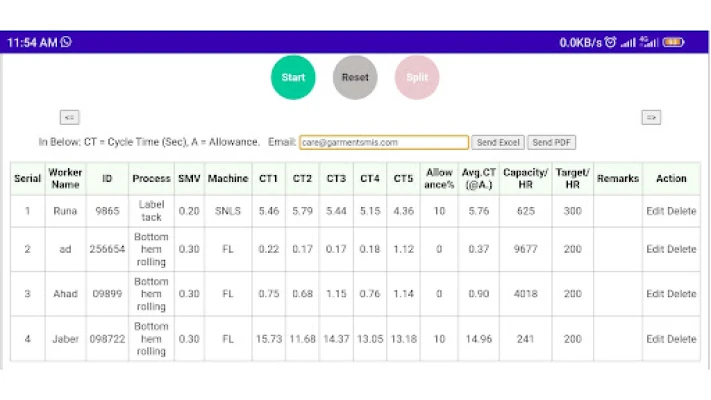This screenshot has height=400, width=711.
Task: Click the battery icon in status bar
Action: click(x=673, y=42)
